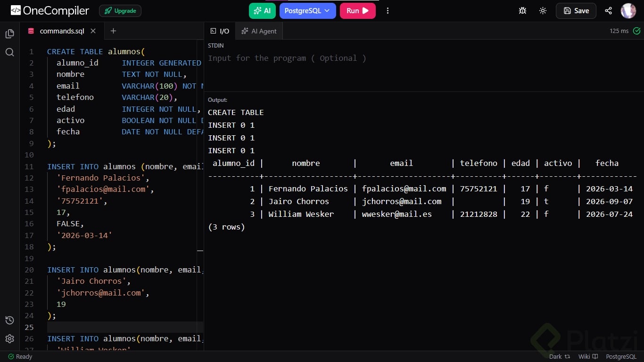Viewport: 644px width, 362px height.
Task: Click the share icon
Action: tap(608, 10)
